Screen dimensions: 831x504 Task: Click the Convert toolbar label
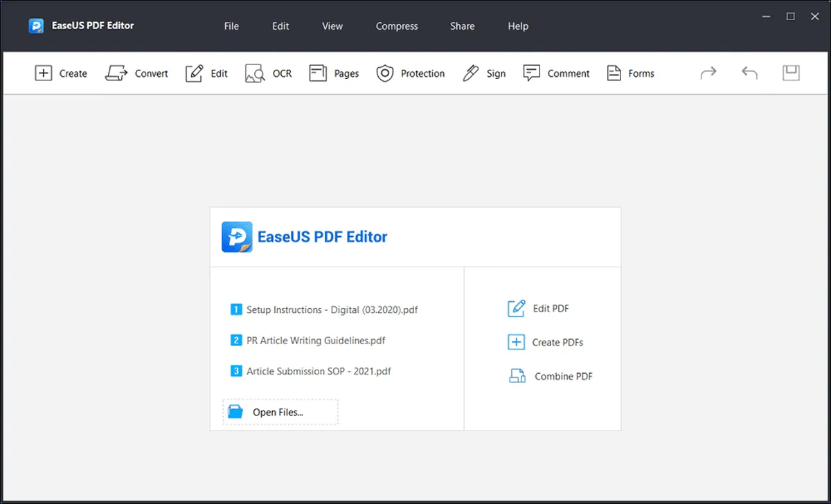152,73
